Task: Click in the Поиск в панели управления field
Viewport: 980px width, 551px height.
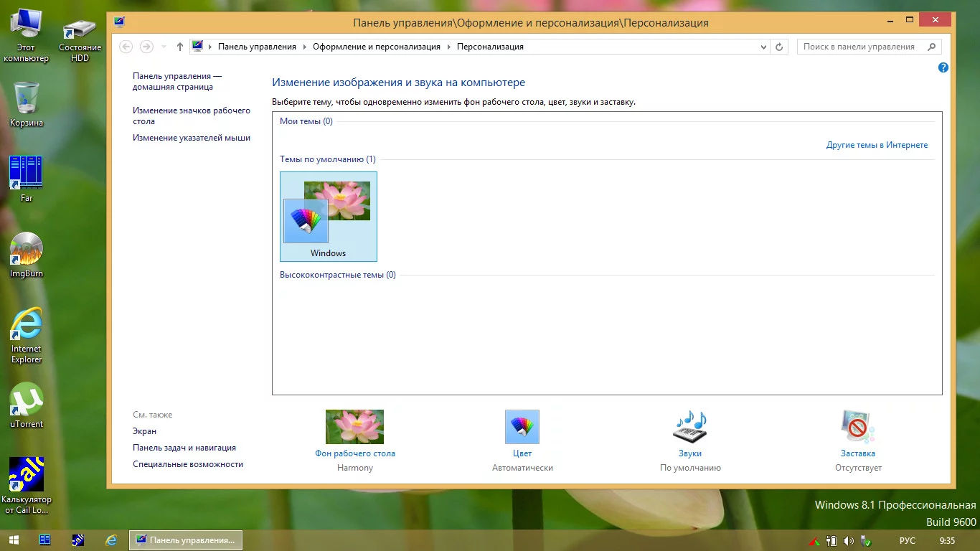Action: [861, 47]
